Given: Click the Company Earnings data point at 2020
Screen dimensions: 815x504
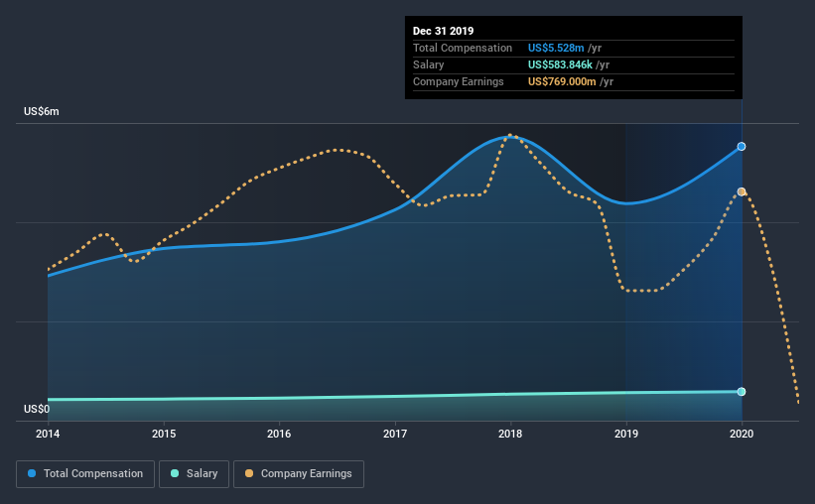Looking at the screenshot, I should pos(742,191).
